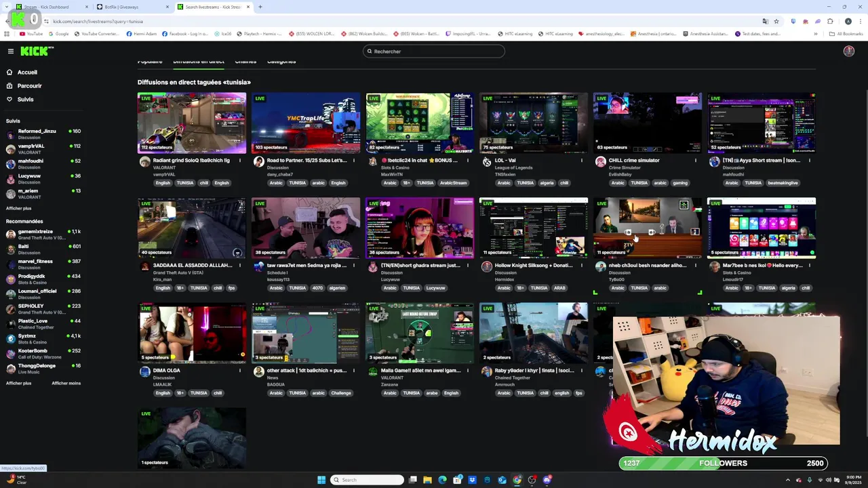Open Balti recommended channel

(x=43, y=249)
